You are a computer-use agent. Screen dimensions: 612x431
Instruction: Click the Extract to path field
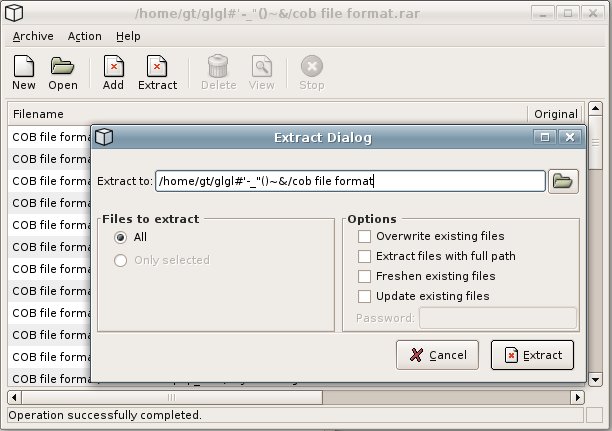(x=350, y=181)
